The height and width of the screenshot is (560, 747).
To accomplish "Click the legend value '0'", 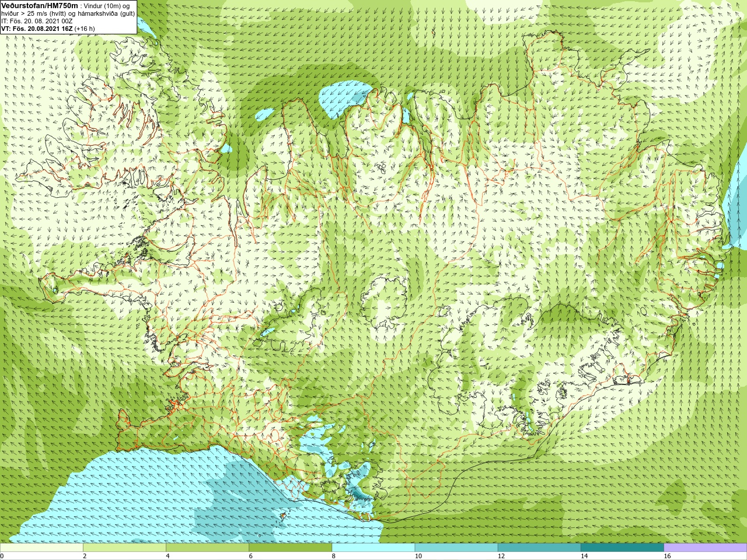I will pos(2,556).
